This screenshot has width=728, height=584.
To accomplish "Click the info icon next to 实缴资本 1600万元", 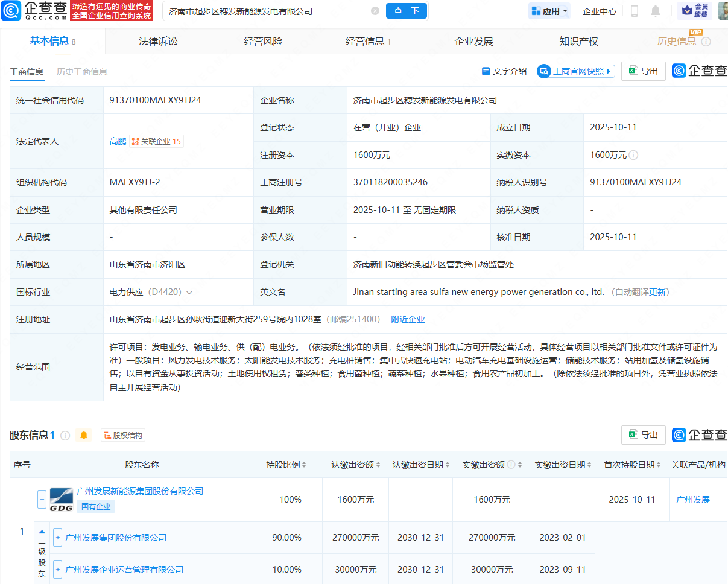I will click(633, 155).
